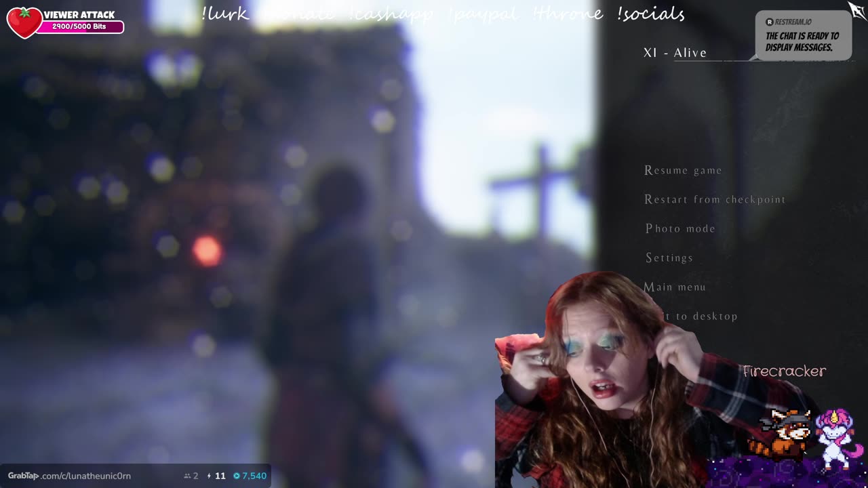The width and height of the screenshot is (868, 488).
Task: Click the Restream.io chat widget box
Action: pyautogui.click(x=804, y=36)
